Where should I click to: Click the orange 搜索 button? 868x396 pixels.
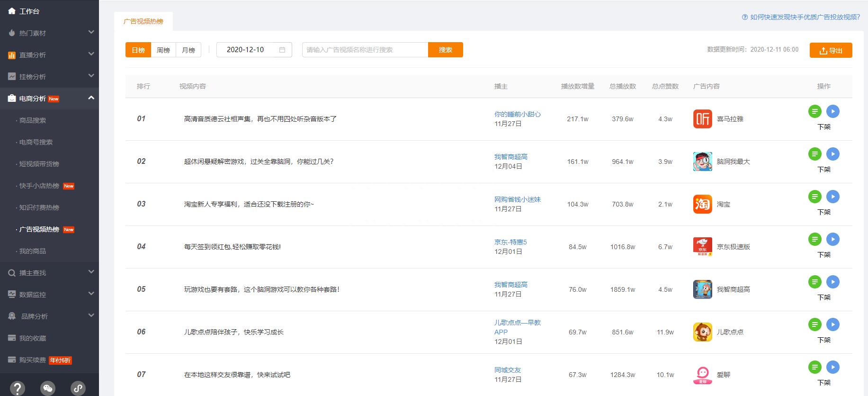[445, 50]
